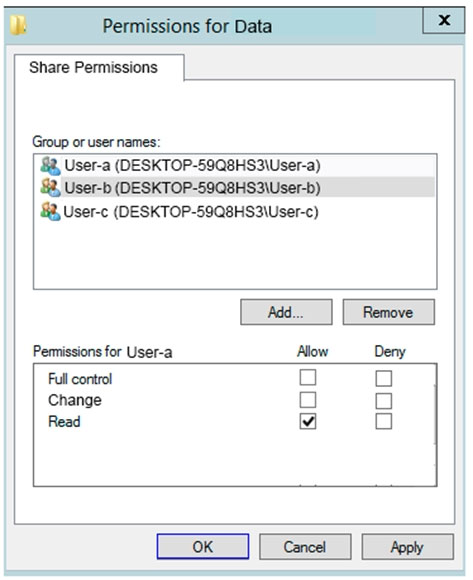473x580 pixels.
Task: Click the folder icon in title bar
Action: click(x=18, y=25)
